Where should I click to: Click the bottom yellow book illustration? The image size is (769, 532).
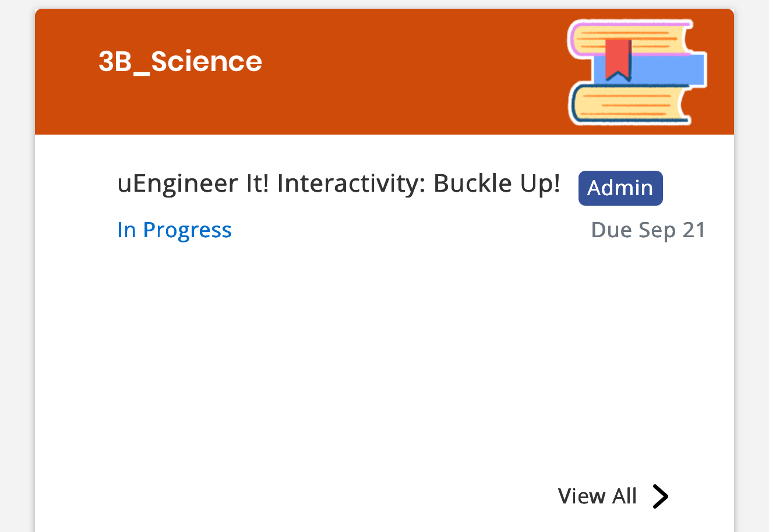(629, 105)
